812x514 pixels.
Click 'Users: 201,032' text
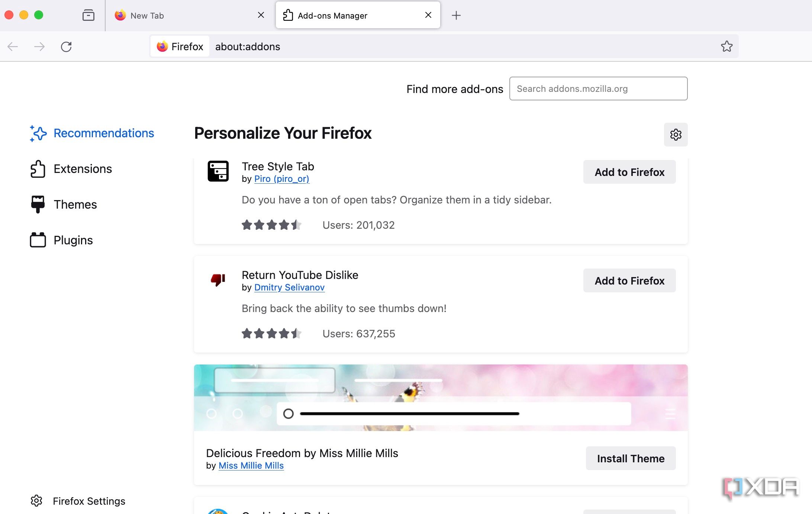358,225
